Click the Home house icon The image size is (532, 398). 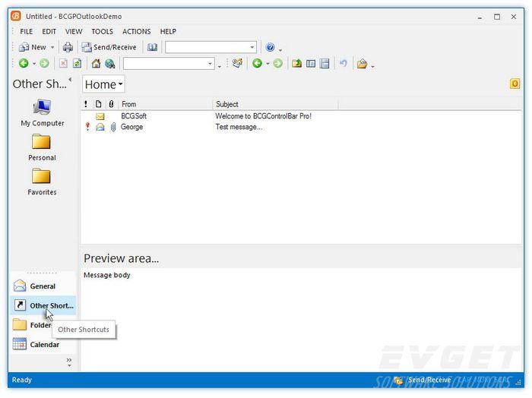(x=96, y=63)
